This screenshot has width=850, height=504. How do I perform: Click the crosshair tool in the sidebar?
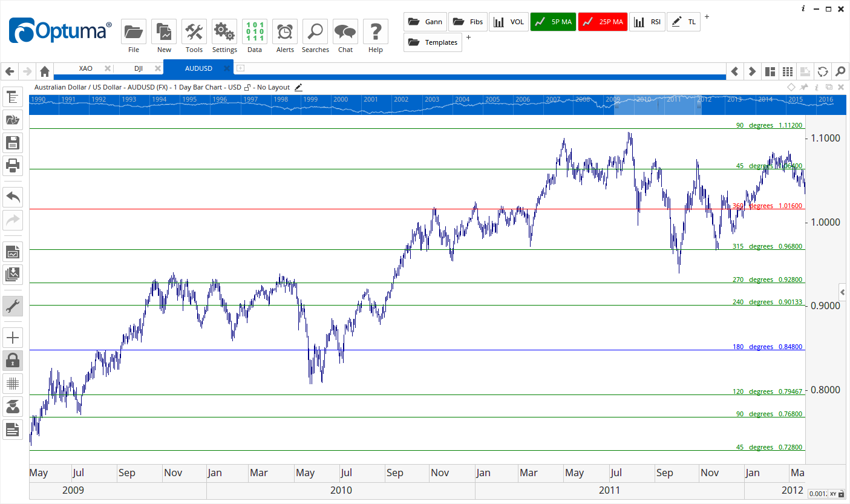[13, 337]
